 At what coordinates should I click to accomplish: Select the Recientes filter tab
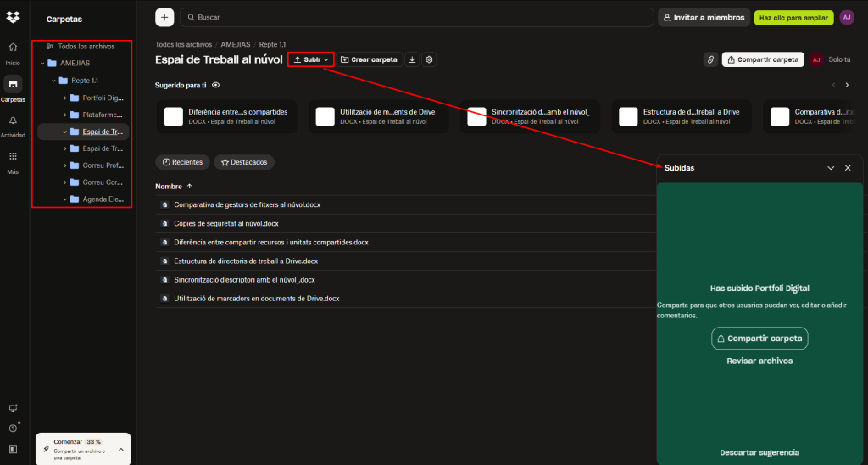(182, 161)
